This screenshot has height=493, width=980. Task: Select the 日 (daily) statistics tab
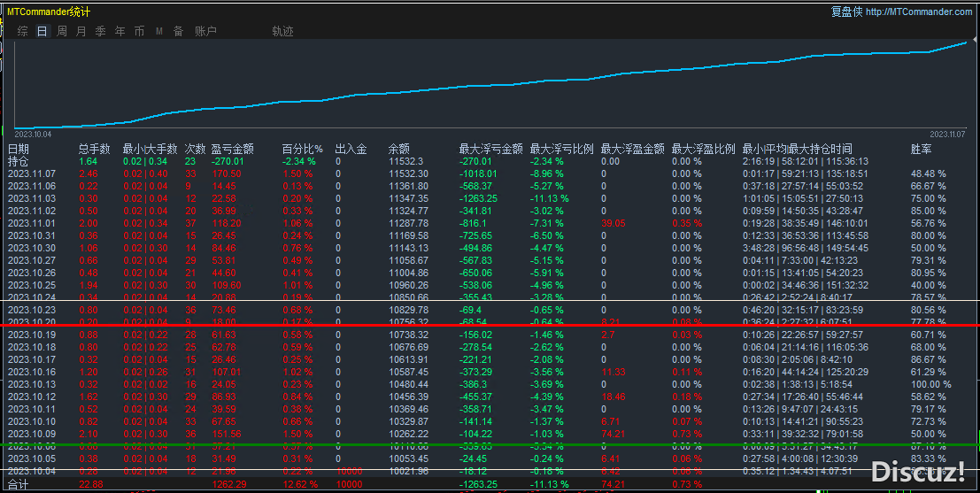point(42,31)
